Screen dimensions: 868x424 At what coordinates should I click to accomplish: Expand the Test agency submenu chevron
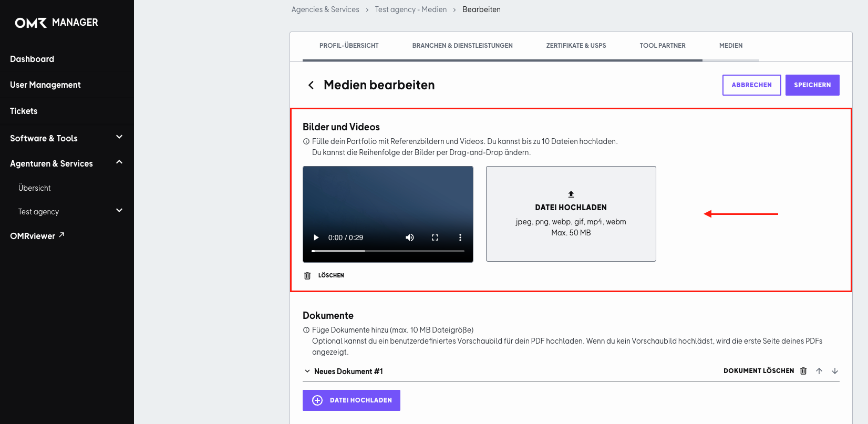pos(119,211)
